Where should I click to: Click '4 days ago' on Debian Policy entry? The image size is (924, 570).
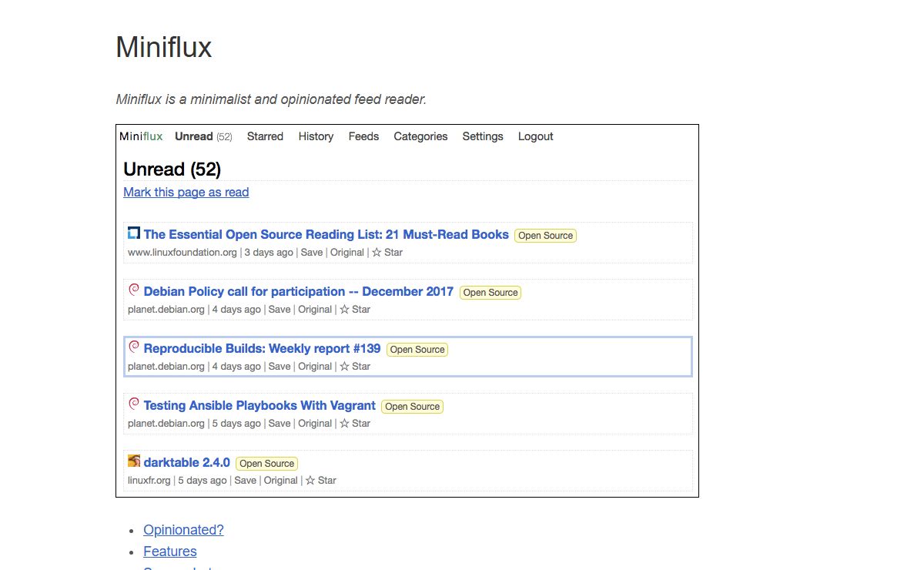(x=236, y=310)
